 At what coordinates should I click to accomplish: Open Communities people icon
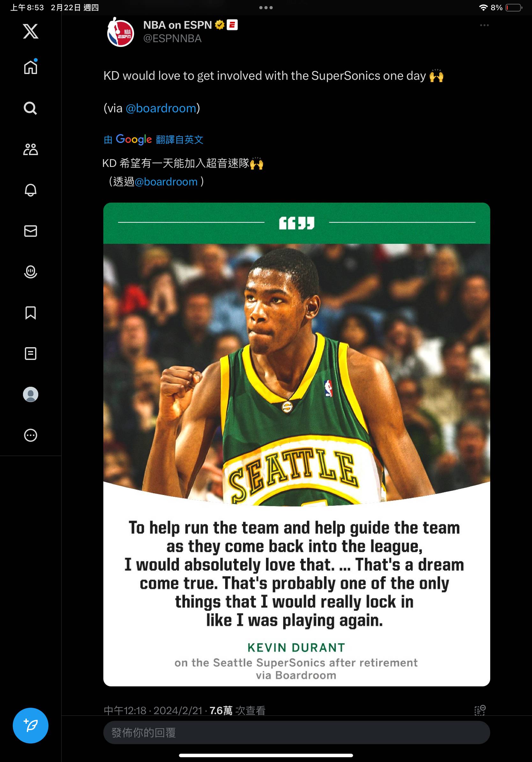click(x=31, y=149)
